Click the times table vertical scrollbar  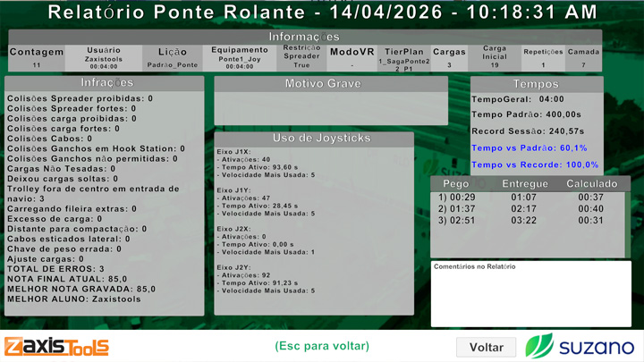(628, 224)
